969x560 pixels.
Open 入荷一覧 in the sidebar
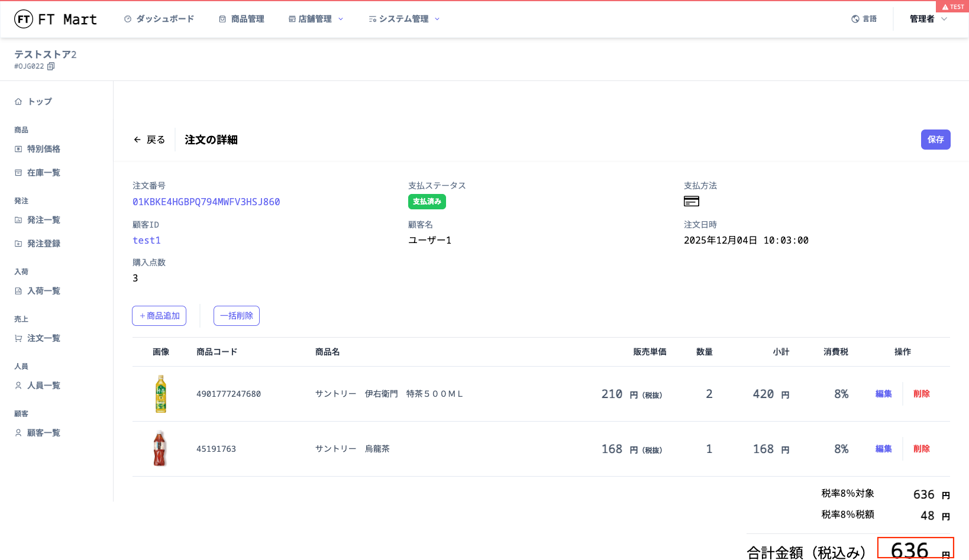[x=38, y=291]
